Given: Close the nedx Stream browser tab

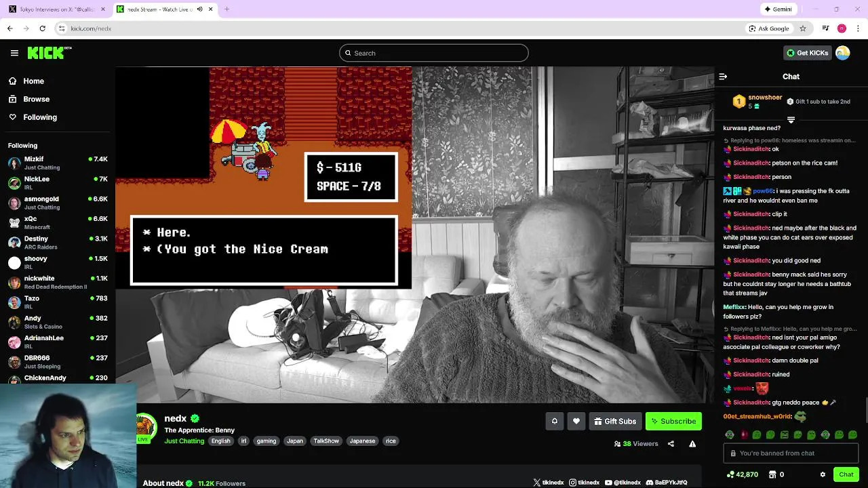Looking at the screenshot, I should (x=211, y=9).
